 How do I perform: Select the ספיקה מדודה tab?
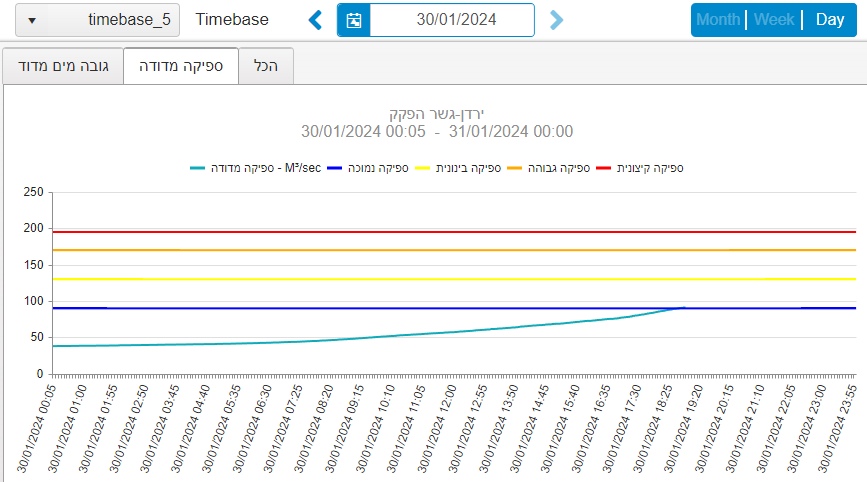(180, 66)
